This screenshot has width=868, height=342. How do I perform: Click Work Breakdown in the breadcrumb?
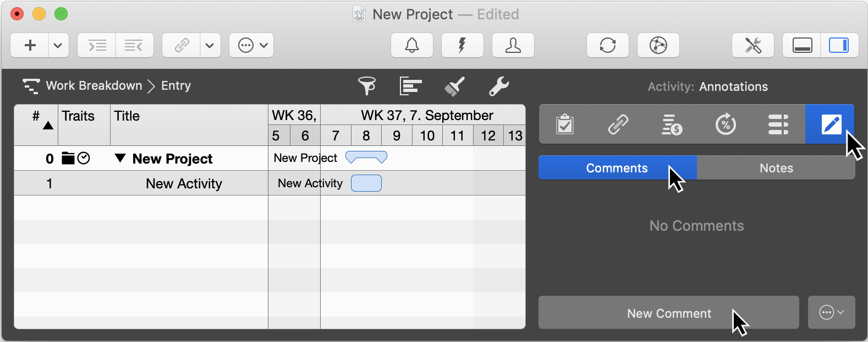tap(94, 86)
